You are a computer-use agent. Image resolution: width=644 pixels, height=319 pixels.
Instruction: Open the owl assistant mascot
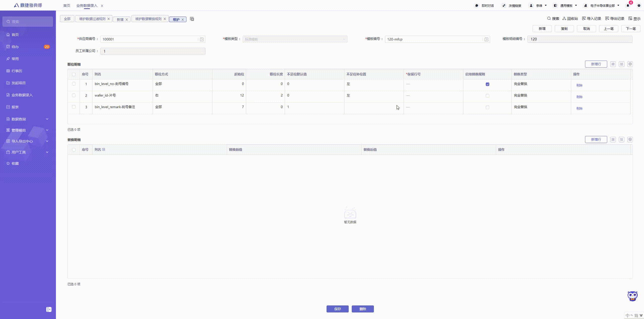(x=632, y=296)
